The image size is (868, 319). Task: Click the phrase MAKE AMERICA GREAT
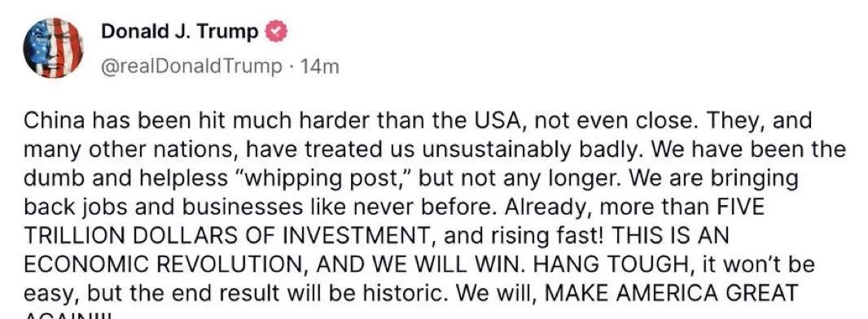tap(672, 293)
